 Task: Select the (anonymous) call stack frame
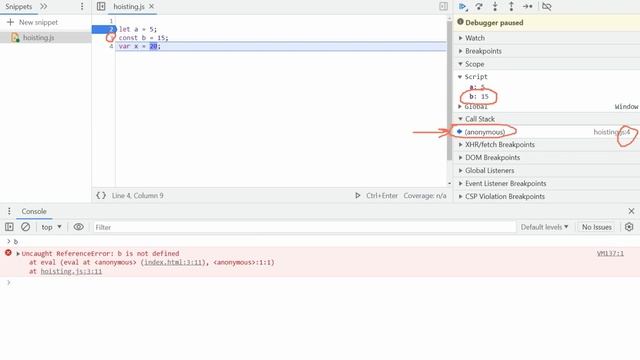(547, 132)
